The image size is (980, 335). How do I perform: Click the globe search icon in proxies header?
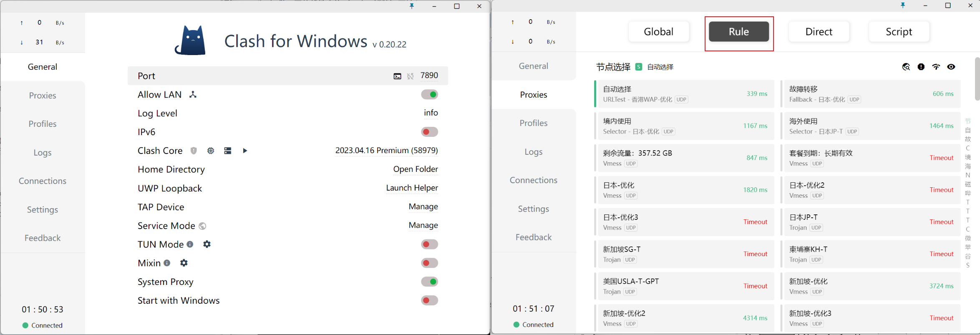(x=906, y=67)
